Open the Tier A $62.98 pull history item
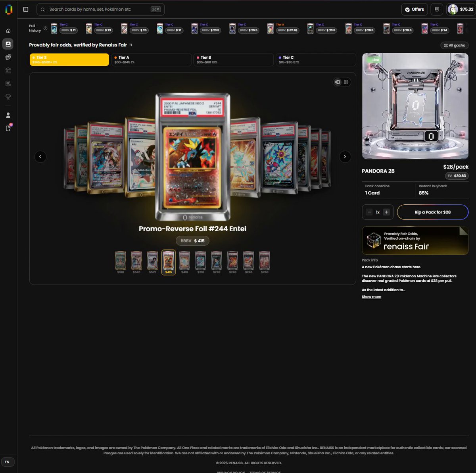Screen dimensions: 476x473 [283, 28]
